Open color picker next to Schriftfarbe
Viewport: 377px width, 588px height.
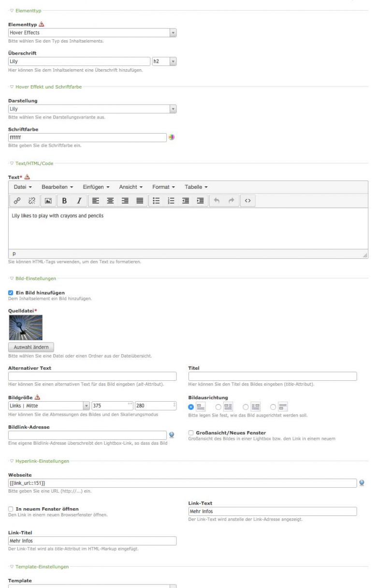click(x=171, y=137)
